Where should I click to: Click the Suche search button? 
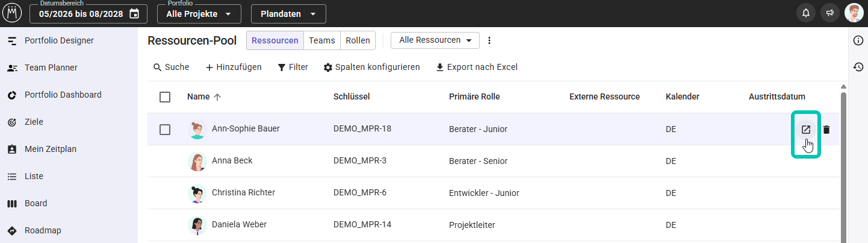click(172, 67)
